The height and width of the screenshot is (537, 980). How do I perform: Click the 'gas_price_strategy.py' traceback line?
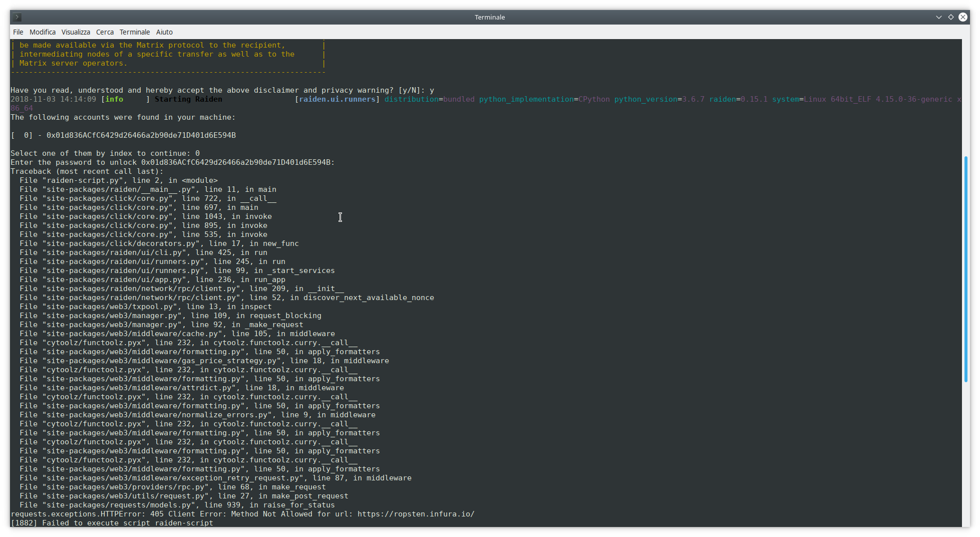[x=204, y=361]
